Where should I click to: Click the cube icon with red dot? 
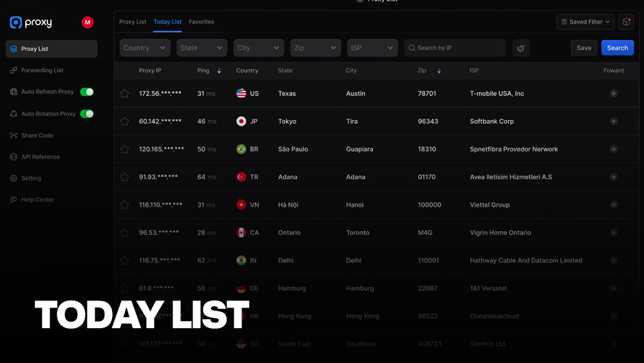pos(627,22)
